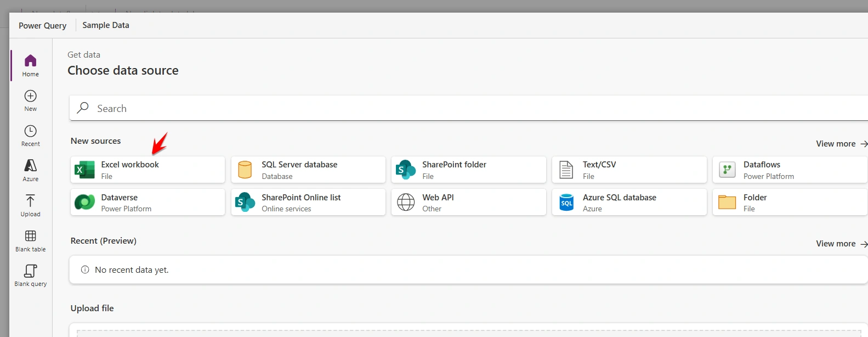The image size is (868, 337).
Task: Click the Text/CSV document icon
Action: tap(566, 170)
